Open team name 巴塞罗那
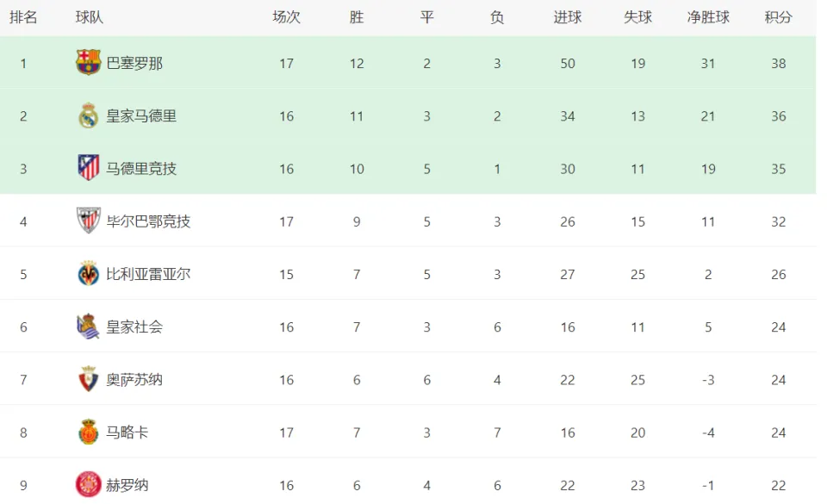 (x=134, y=63)
